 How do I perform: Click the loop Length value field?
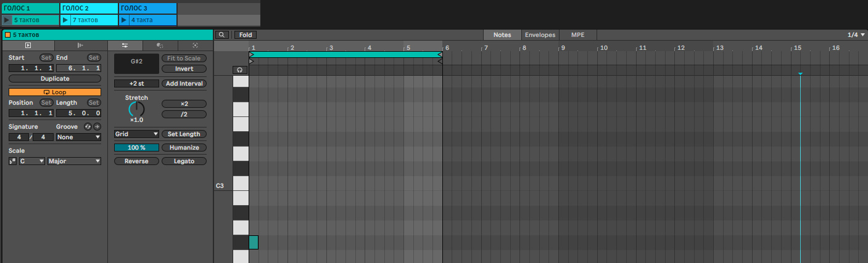click(78, 113)
